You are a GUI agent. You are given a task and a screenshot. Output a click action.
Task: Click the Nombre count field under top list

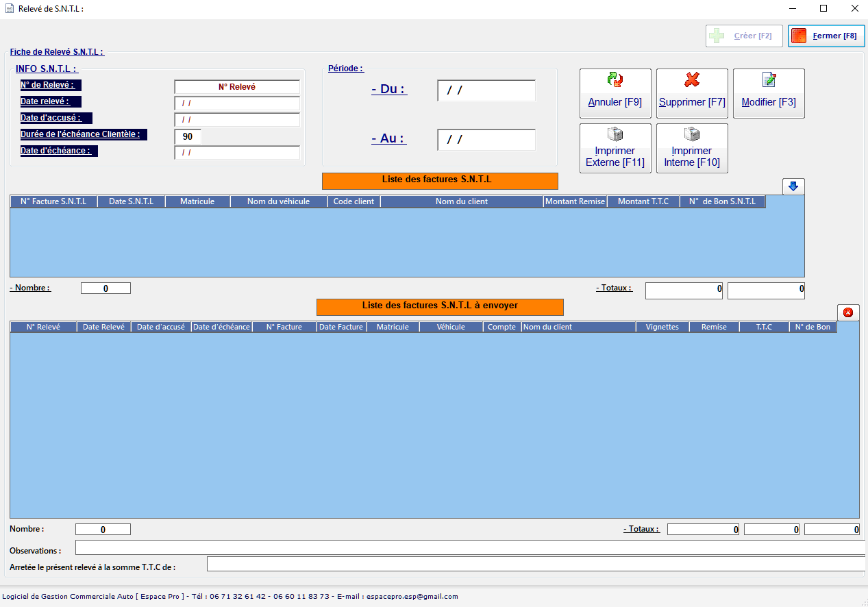(106, 288)
